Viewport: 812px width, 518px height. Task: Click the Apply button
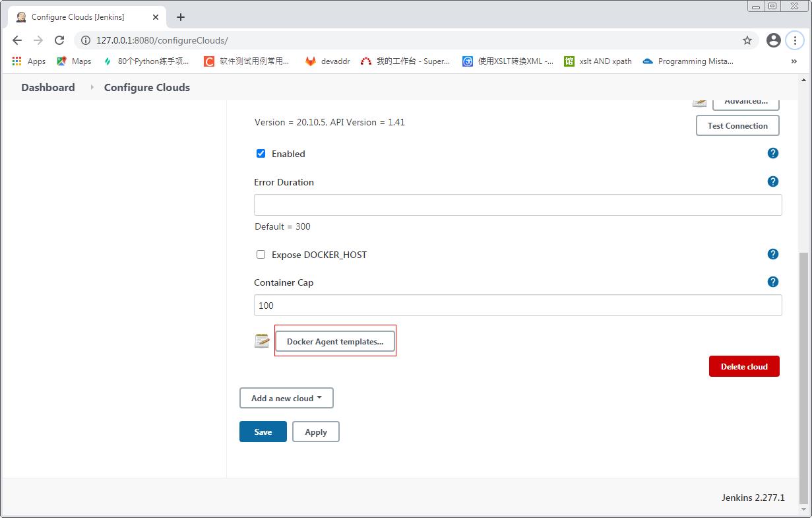(316, 432)
